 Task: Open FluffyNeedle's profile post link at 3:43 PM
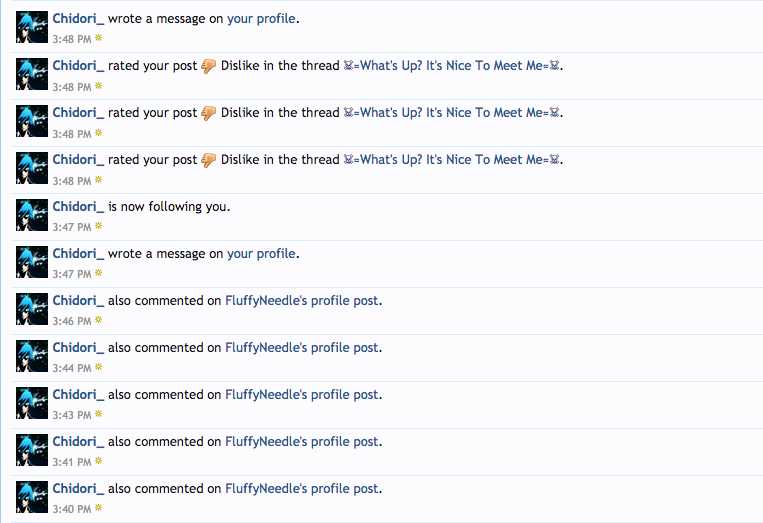pos(302,394)
